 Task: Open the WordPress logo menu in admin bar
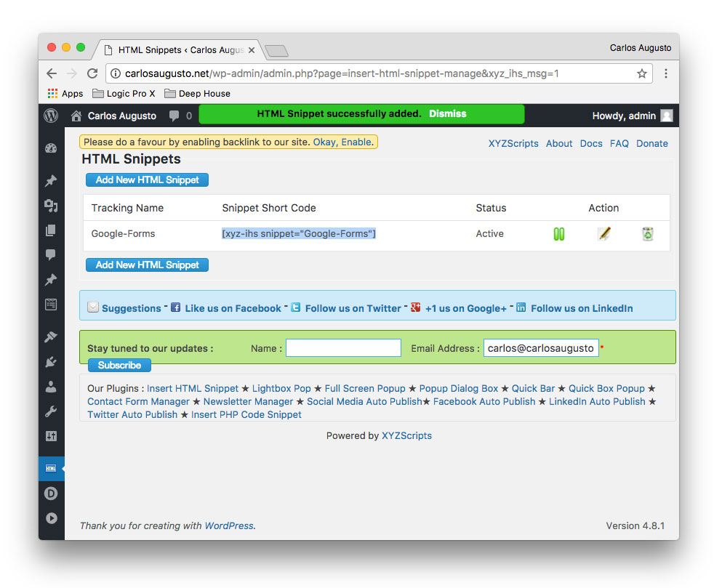pyautogui.click(x=51, y=115)
